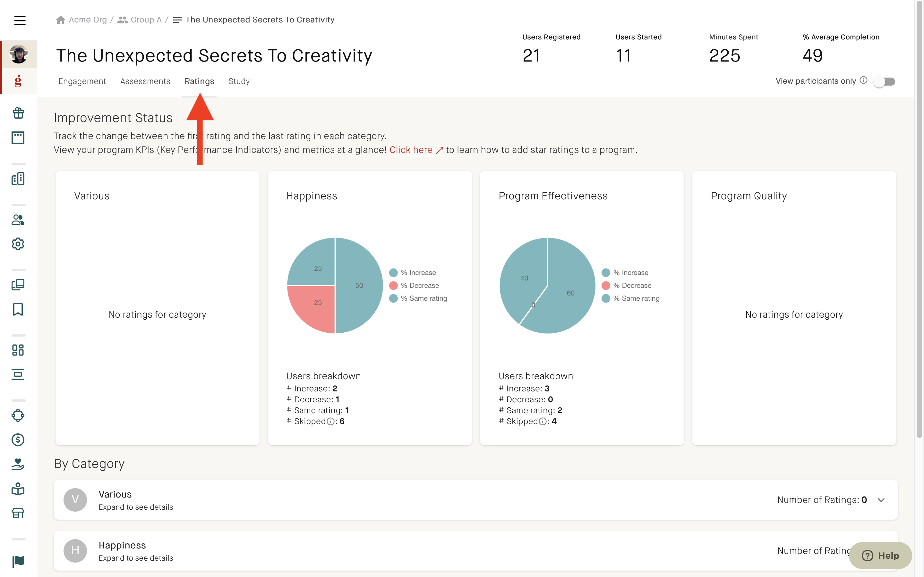Open the storefront icon in sidebar

tap(18, 513)
